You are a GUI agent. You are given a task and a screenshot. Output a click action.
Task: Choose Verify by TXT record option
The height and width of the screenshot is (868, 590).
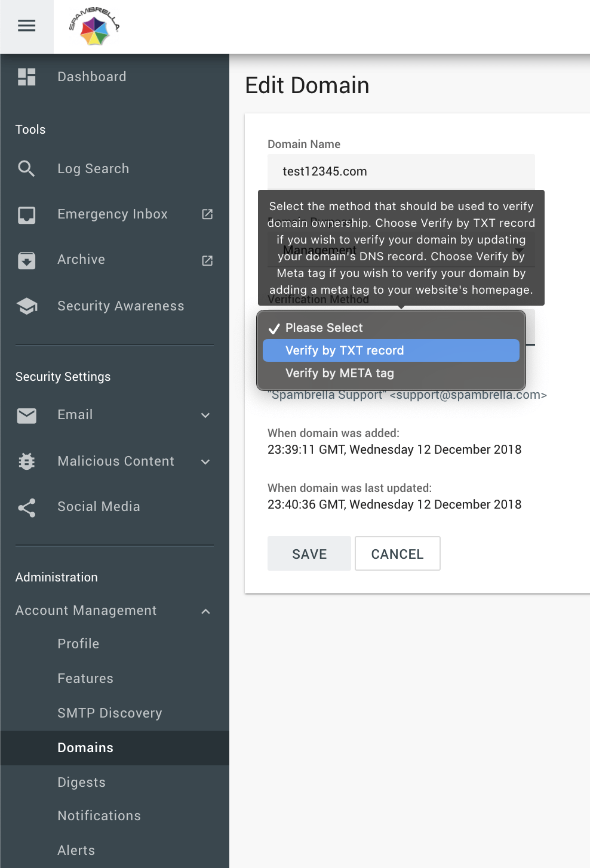[391, 350]
